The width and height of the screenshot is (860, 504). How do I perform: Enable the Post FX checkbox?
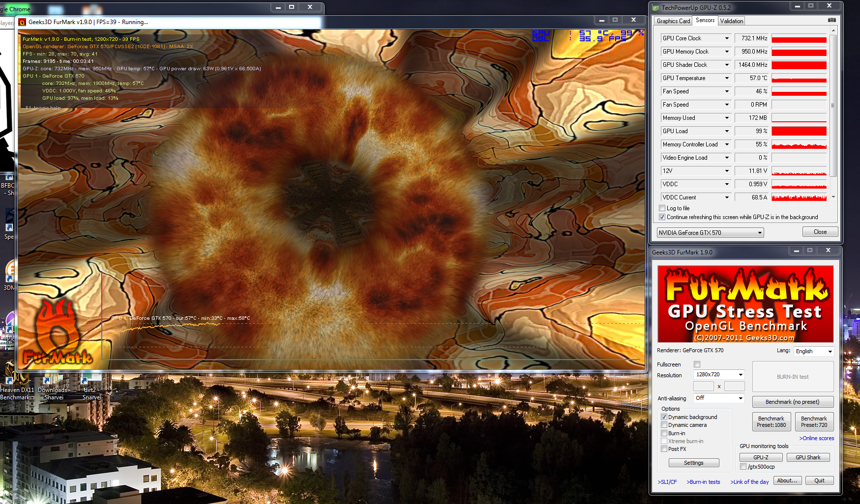(664, 449)
